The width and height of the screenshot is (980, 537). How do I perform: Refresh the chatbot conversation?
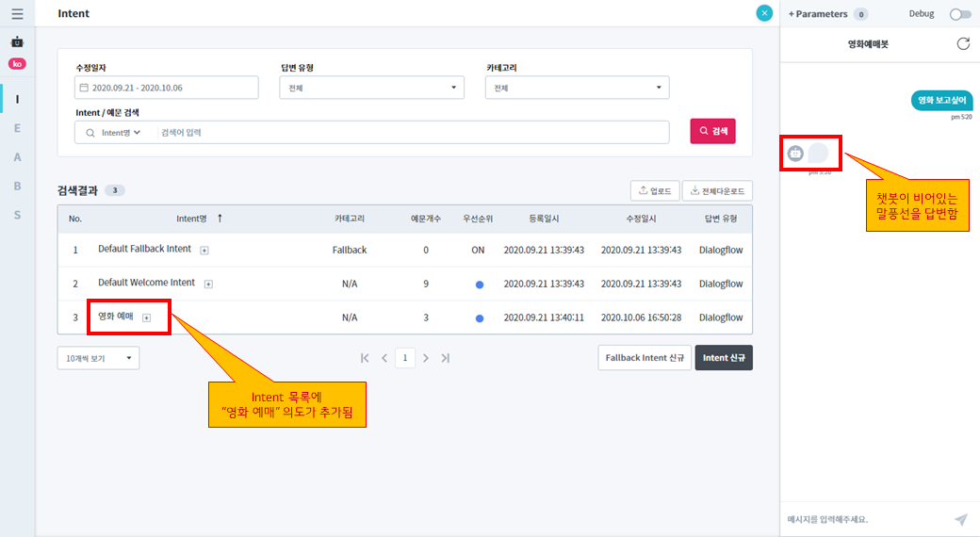[962, 43]
